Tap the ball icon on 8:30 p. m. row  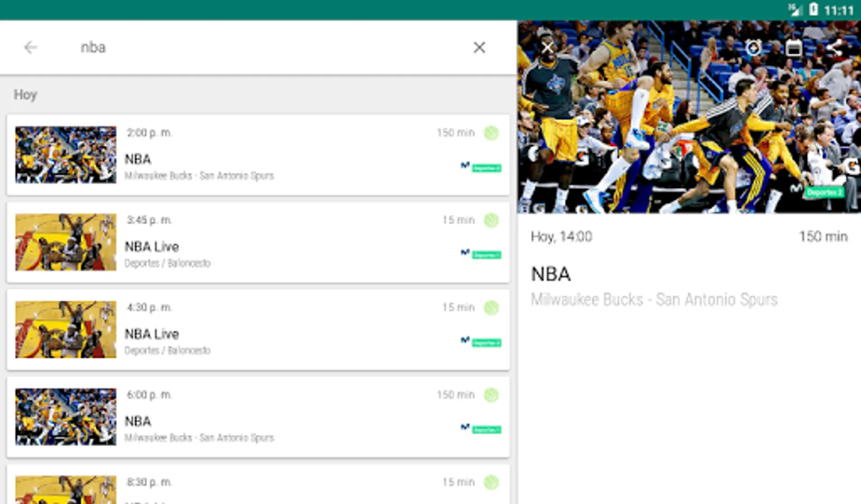pos(491,482)
